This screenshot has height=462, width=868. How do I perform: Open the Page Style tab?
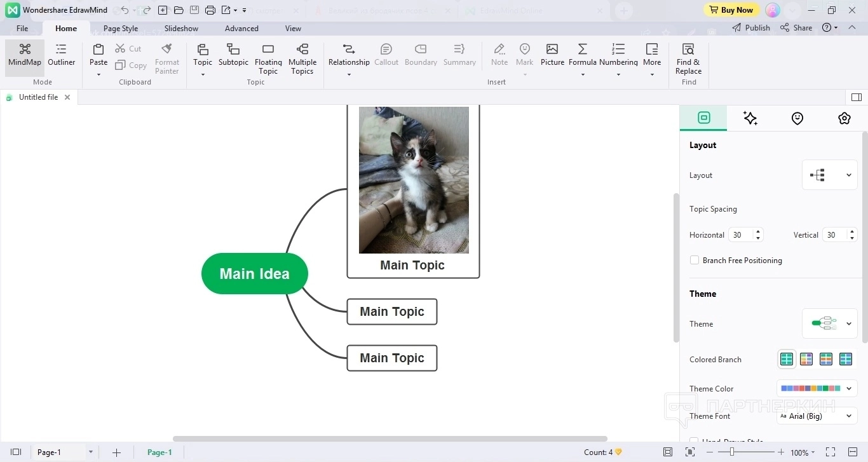pyautogui.click(x=121, y=29)
